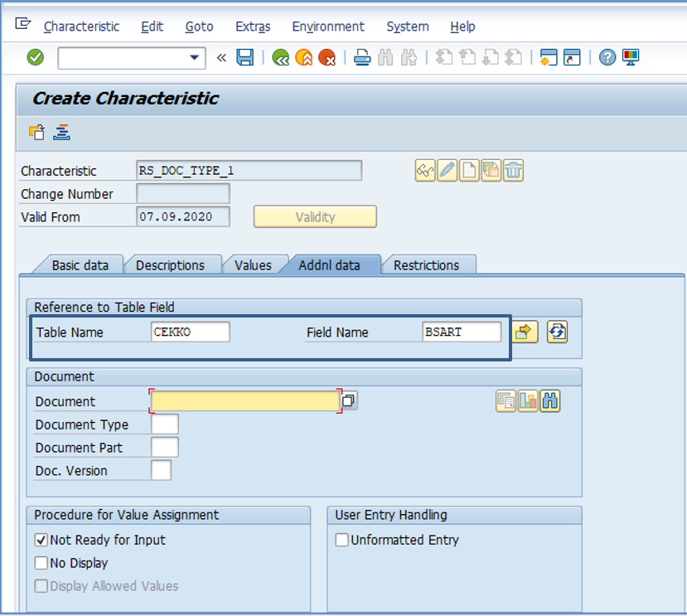Go to Last Page icon
Screen dimensions: 687x616
[x=514, y=57]
